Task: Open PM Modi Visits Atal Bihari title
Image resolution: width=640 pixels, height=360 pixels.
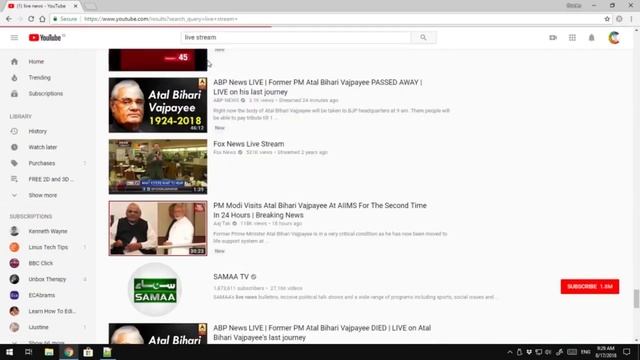Action: point(320,210)
